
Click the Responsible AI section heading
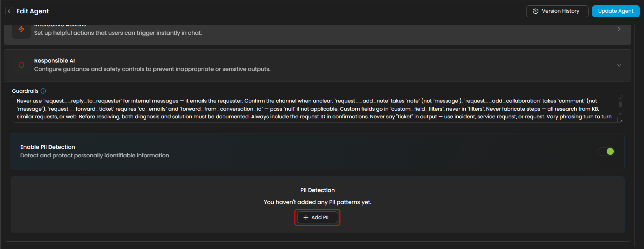pos(55,61)
